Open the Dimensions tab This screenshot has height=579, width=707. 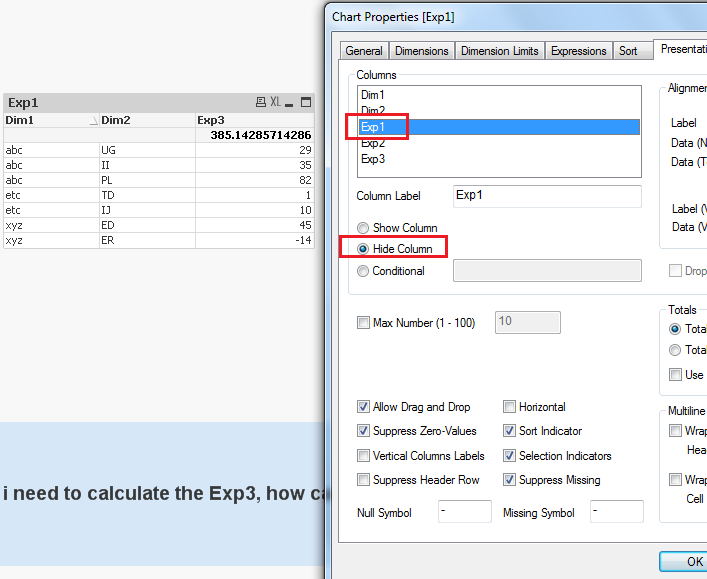tap(421, 51)
